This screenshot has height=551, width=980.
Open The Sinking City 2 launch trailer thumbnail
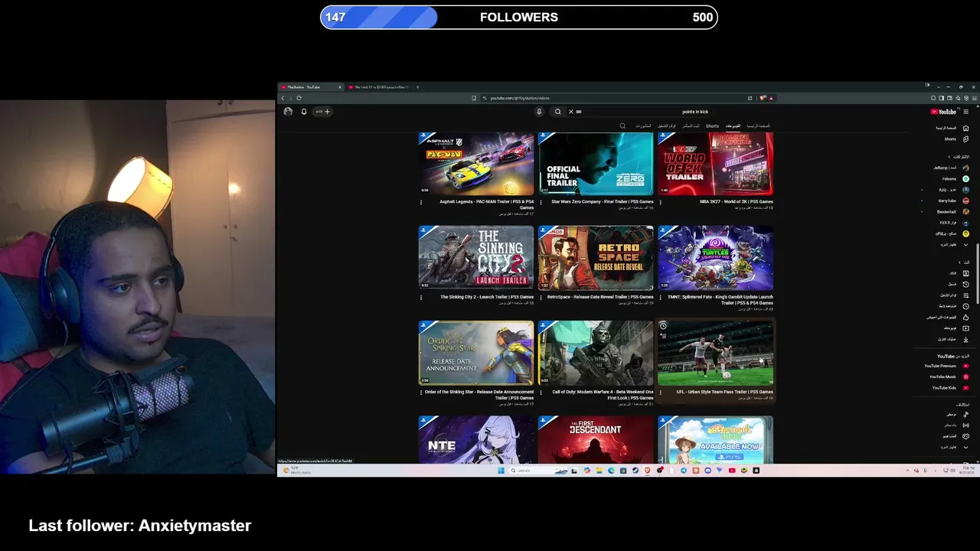click(x=476, y=258)
